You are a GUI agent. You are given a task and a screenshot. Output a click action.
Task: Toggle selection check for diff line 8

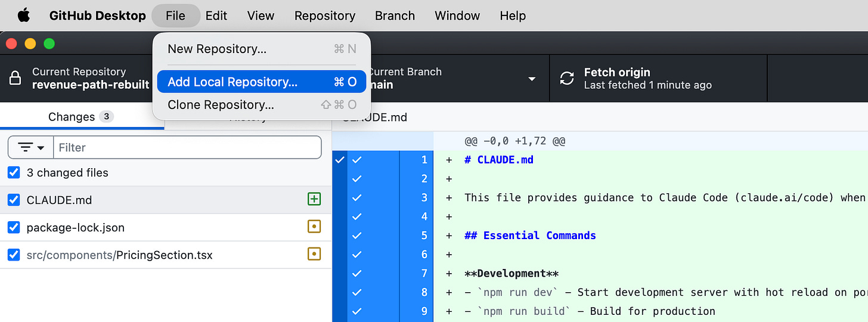[357, 292]
